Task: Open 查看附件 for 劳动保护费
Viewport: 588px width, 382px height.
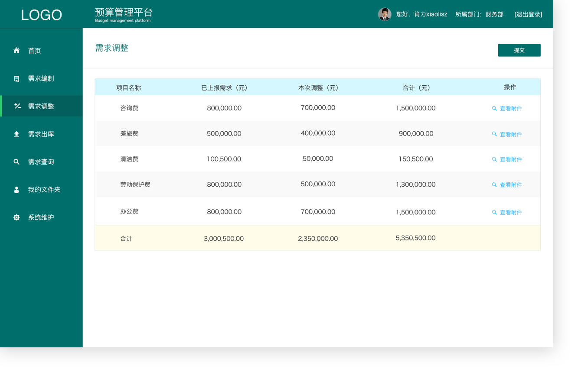Action: [510, 185]
